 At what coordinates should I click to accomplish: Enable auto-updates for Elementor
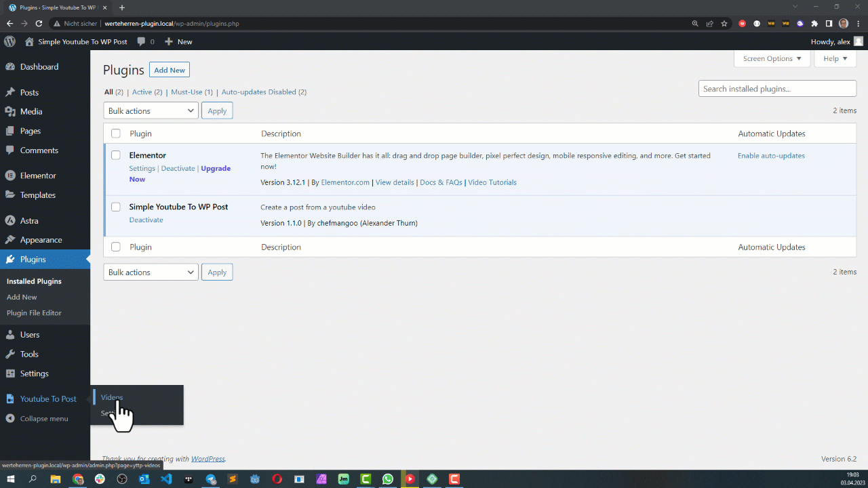[771, 155]
